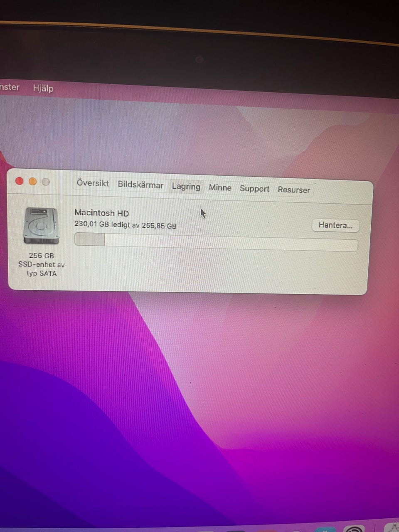Go to the Support tab
399x532 pixels.
[x=254, y=189]
